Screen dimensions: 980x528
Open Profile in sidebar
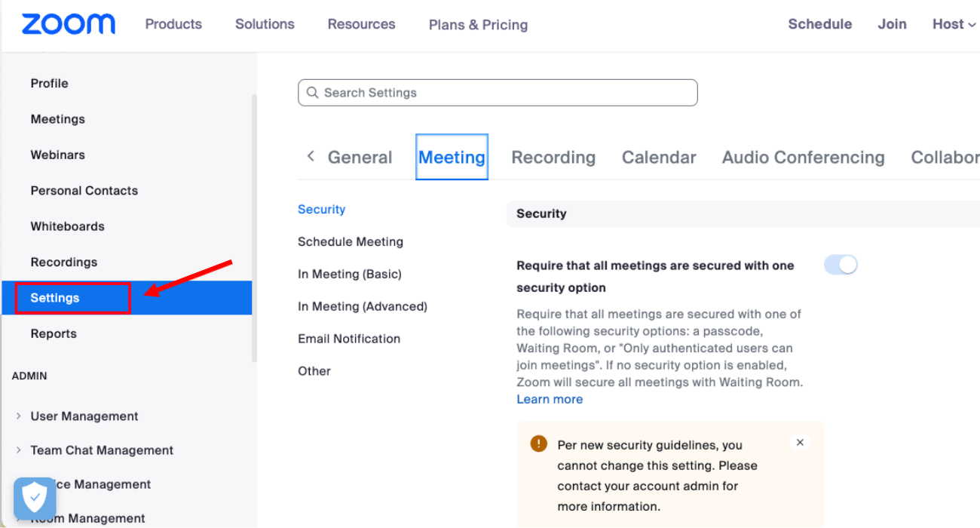(49, 83)
